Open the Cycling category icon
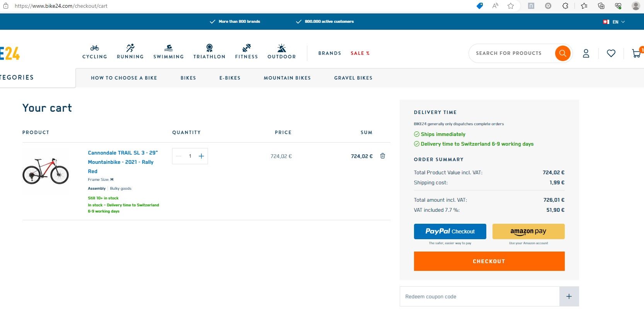644x313 pixels. click(95, 48)
